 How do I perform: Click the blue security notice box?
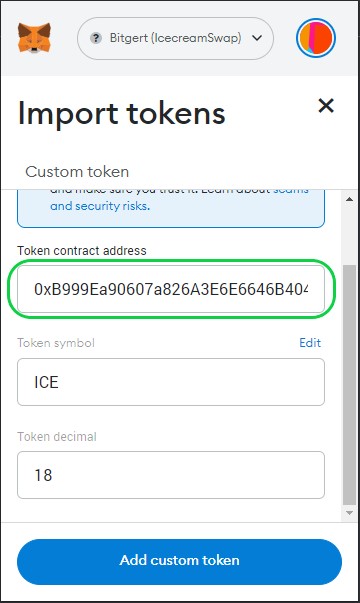click(171, 208)
